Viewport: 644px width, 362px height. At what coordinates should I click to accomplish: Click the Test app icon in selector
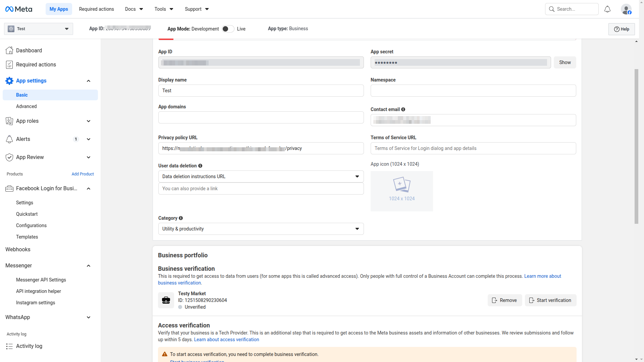tap(11, 29)
